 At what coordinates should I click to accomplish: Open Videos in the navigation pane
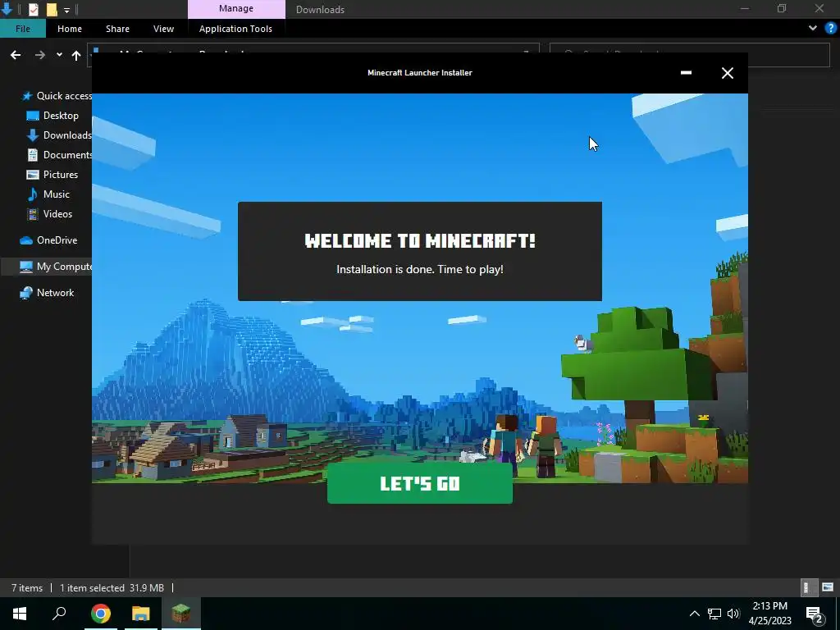pos(49,214)
